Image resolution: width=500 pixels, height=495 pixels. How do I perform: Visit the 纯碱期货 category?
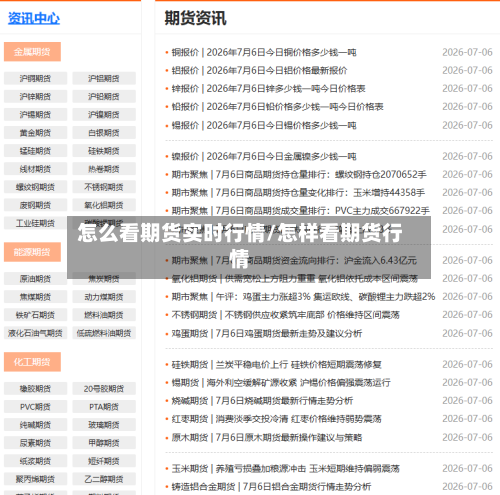tap(35, 425)
